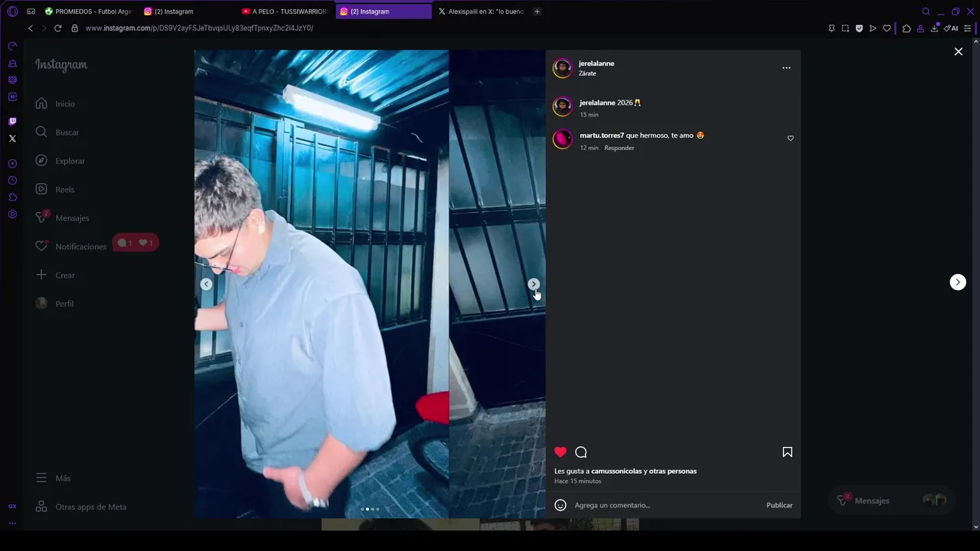Screen dimensions: 980x551
Task: Open the emoji picker for comments
Action: tap(560, 505)
